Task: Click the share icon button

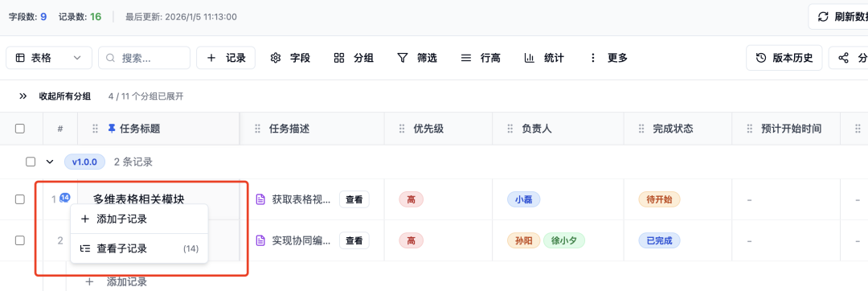Action: coord(849,58)
